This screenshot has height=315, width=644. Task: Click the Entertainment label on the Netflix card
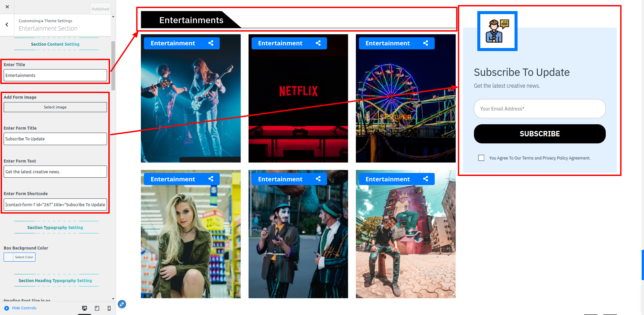tap(280, 43)
